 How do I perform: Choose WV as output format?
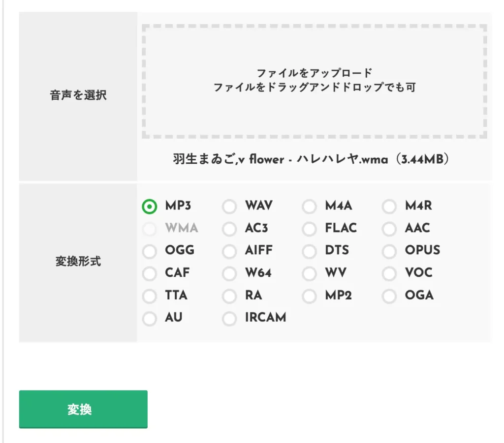[x=309, y=273]
